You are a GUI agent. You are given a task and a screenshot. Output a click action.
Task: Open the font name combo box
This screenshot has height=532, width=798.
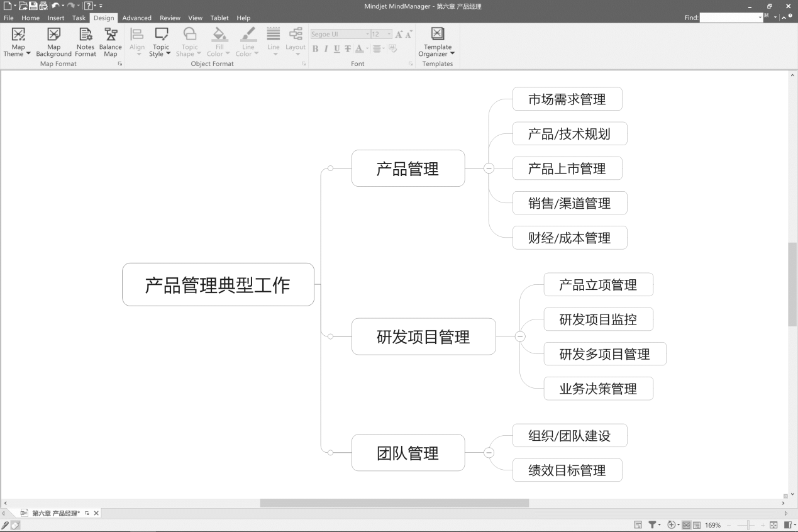pyautogui.click(x=340, y=34)
